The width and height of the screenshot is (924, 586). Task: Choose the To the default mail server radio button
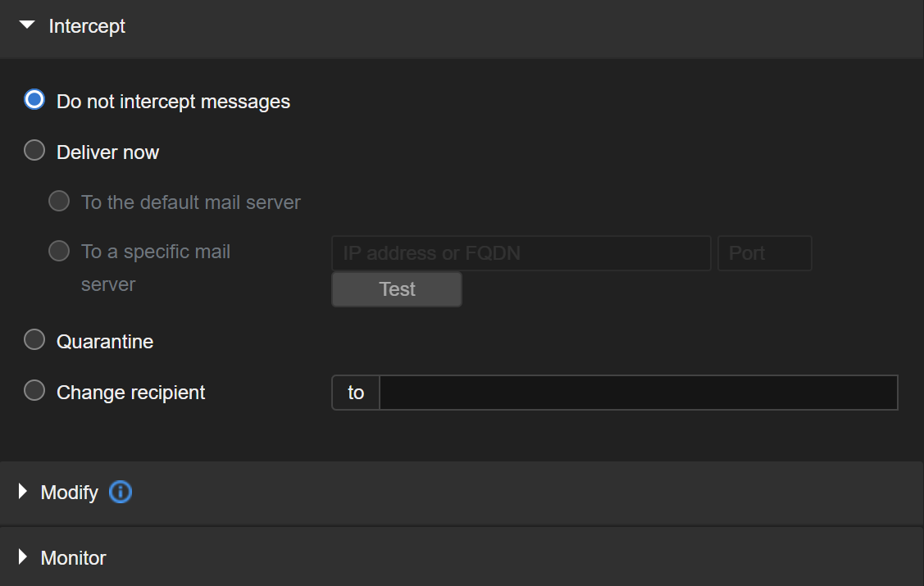(59, 202)
